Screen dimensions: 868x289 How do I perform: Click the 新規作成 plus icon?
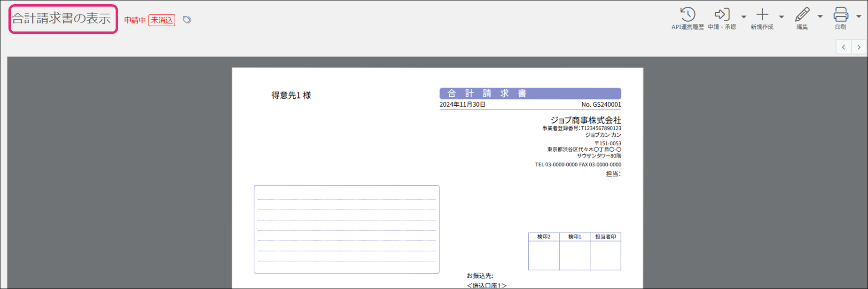pos(762,15)
